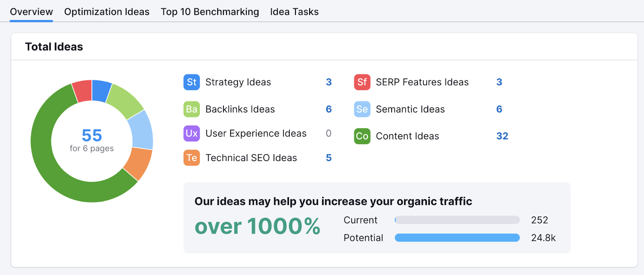
Task: Click the blue St Strategy Ideas icon
Action: pos(192,82)
